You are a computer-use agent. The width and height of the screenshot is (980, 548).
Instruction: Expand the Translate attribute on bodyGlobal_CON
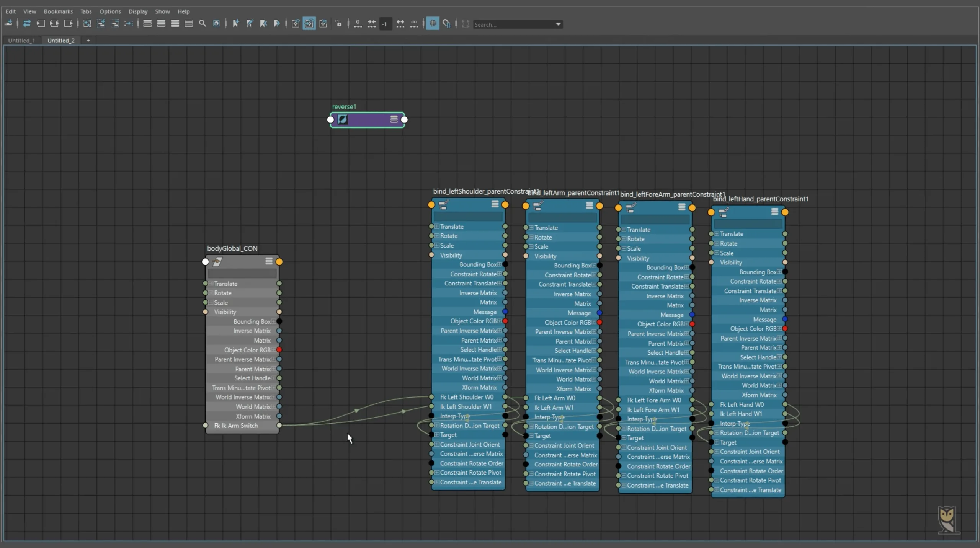tap(210, 284)
